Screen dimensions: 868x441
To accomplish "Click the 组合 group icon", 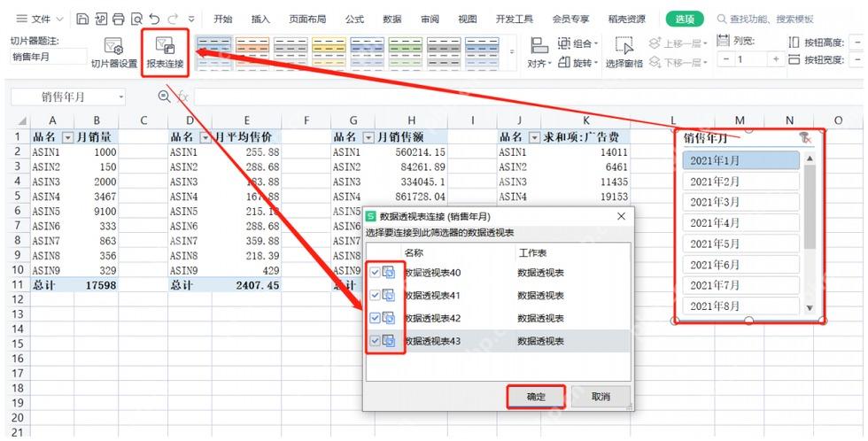I will 563,43.
